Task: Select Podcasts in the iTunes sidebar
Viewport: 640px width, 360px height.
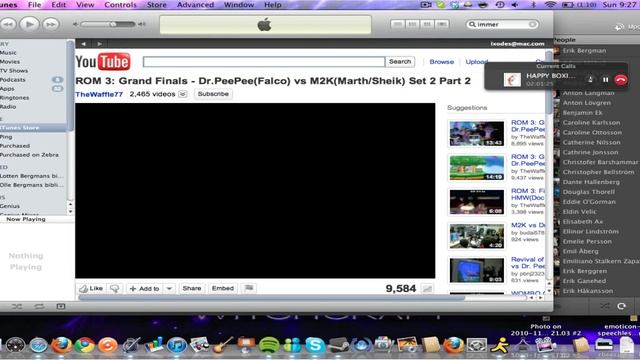Action: (13, 80)
